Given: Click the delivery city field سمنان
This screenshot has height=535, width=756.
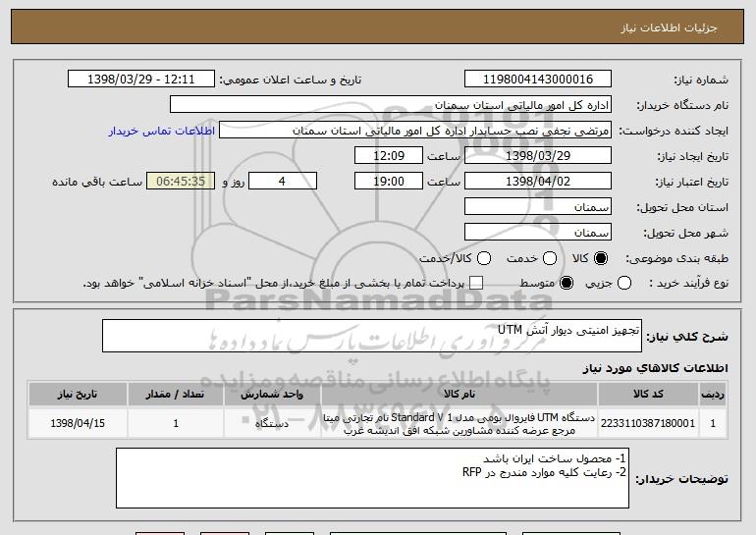Looking at the screenshot, I should (538, 233).
